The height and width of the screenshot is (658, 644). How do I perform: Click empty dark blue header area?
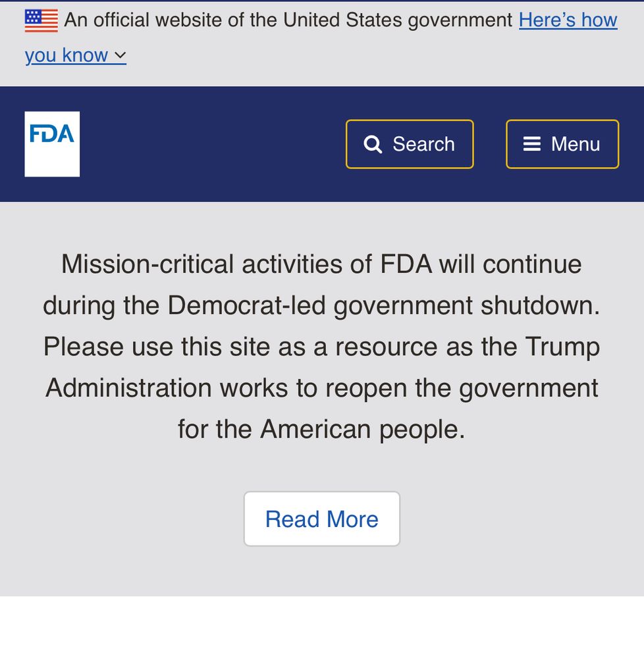210,144
